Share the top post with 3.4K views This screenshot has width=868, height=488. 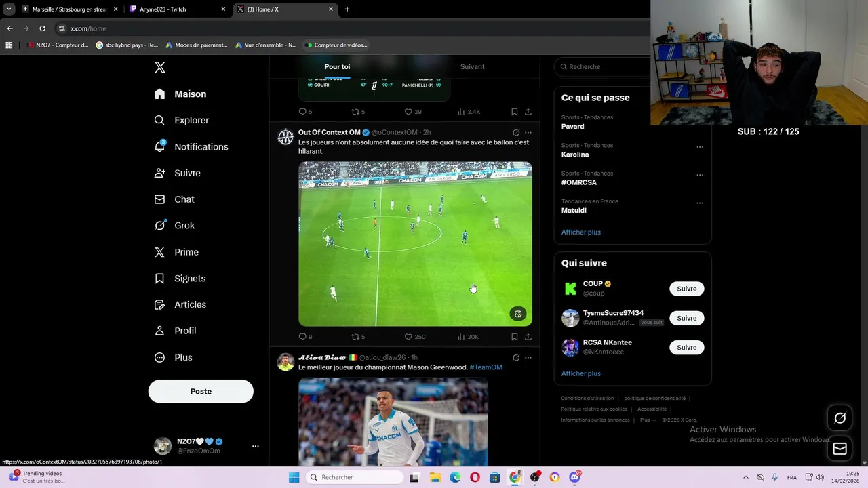(x=528, y=112)
